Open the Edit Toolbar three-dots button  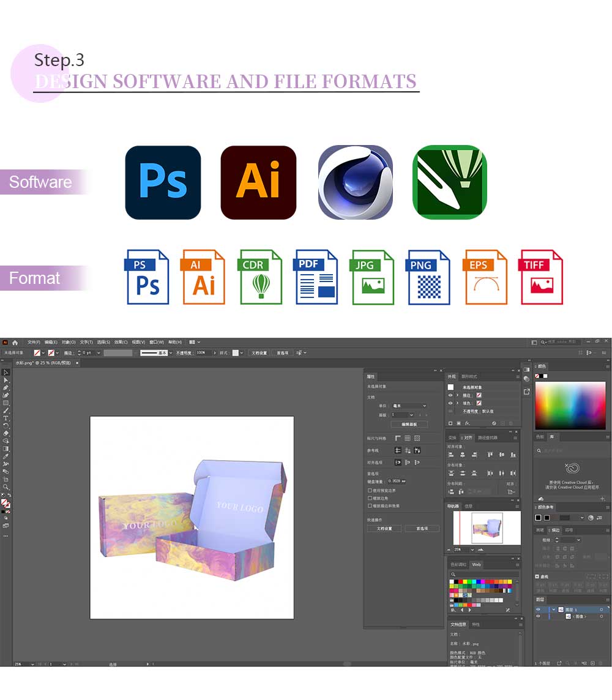6,536
